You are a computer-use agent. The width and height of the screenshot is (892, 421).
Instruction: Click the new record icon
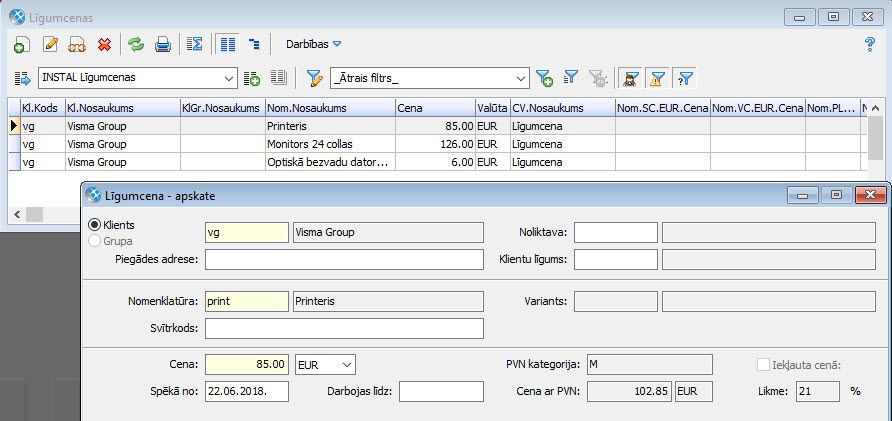click(x=21, y=44)
